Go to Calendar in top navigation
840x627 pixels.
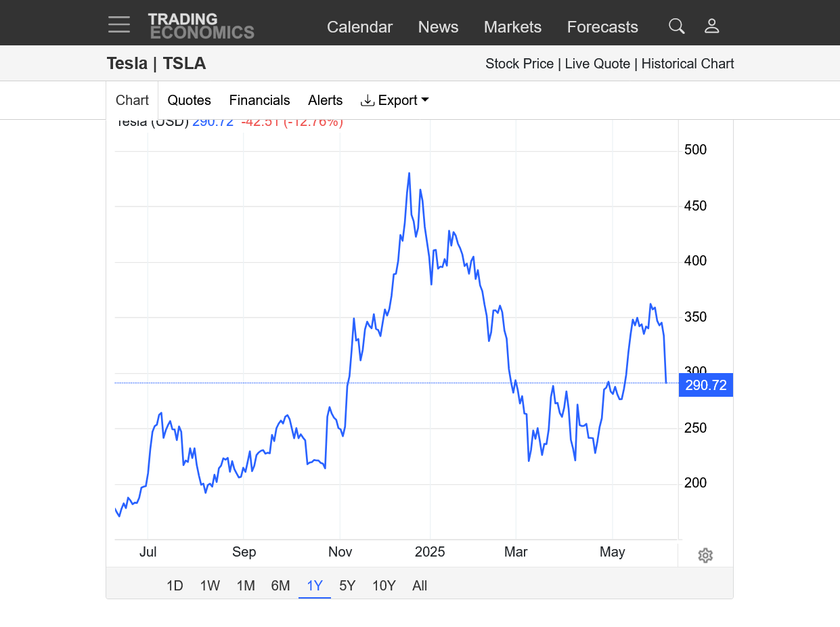(x=359, y=27)
